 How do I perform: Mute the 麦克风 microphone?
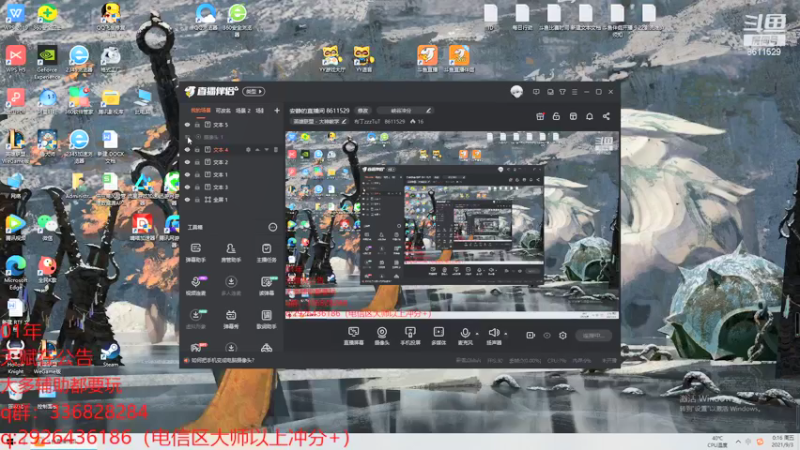[x=465, y=336]
